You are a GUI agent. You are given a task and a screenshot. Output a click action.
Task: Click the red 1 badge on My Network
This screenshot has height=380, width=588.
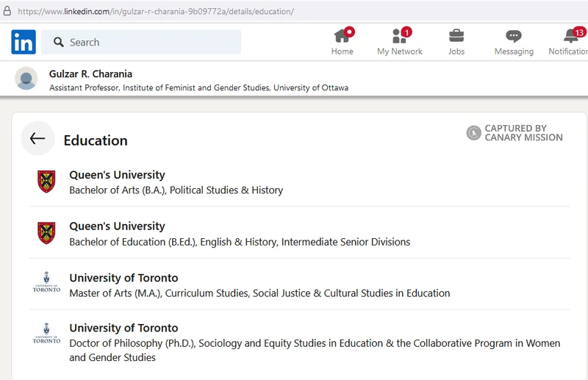click(406, 32)
